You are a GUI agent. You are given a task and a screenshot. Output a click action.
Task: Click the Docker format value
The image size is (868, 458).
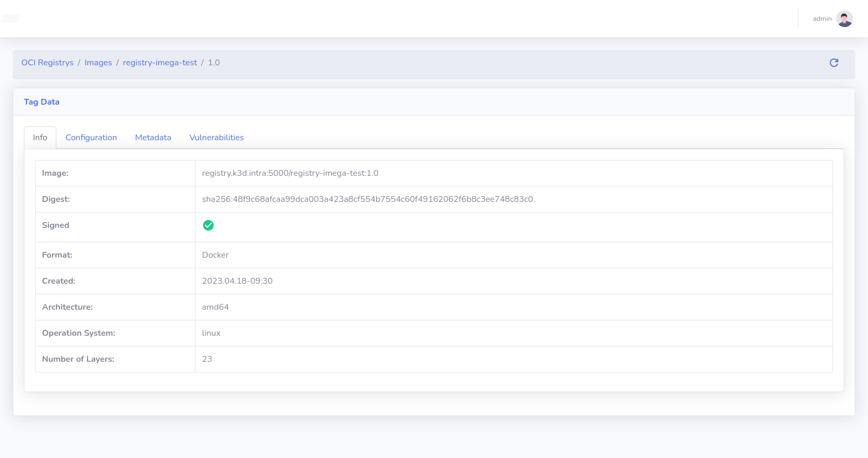pos(215,255)
